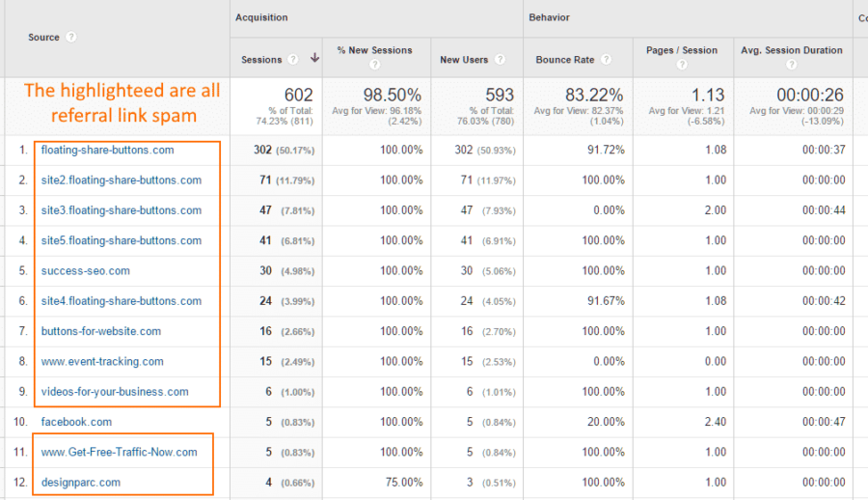Click the Behavior group header
This screenshot has height=500, width=868.
549,17
